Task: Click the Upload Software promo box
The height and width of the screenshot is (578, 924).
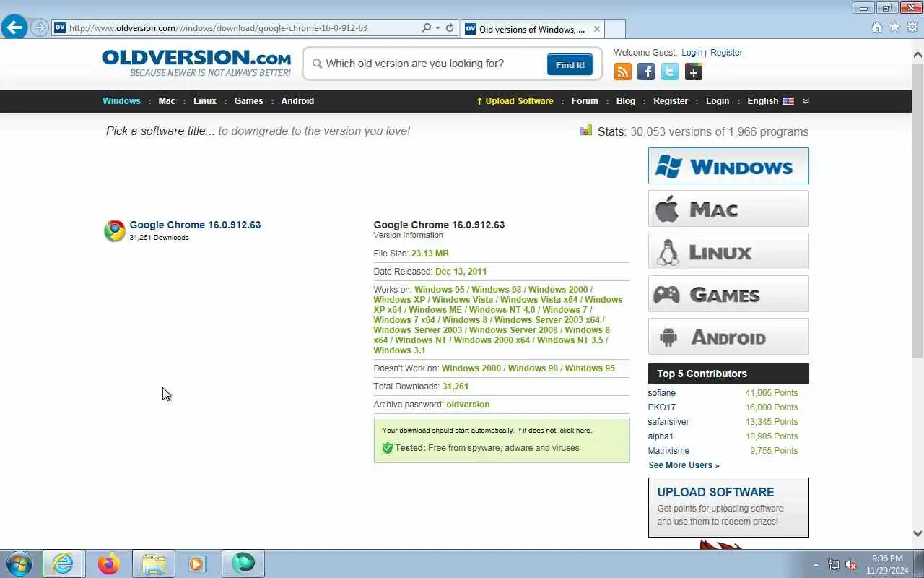Action: (728, 507)
